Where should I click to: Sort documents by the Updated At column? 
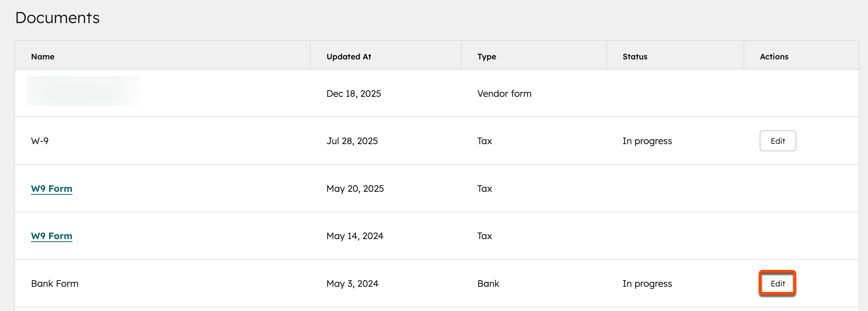click(x=349, y=56)
